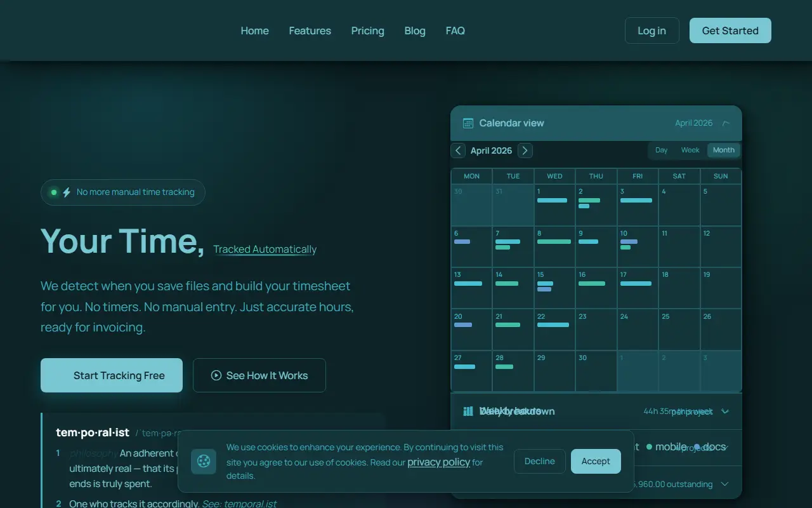The width and height of the screenshot is (812, 508).
Task: Open the Pricing nav item
Action: (368, 30)
